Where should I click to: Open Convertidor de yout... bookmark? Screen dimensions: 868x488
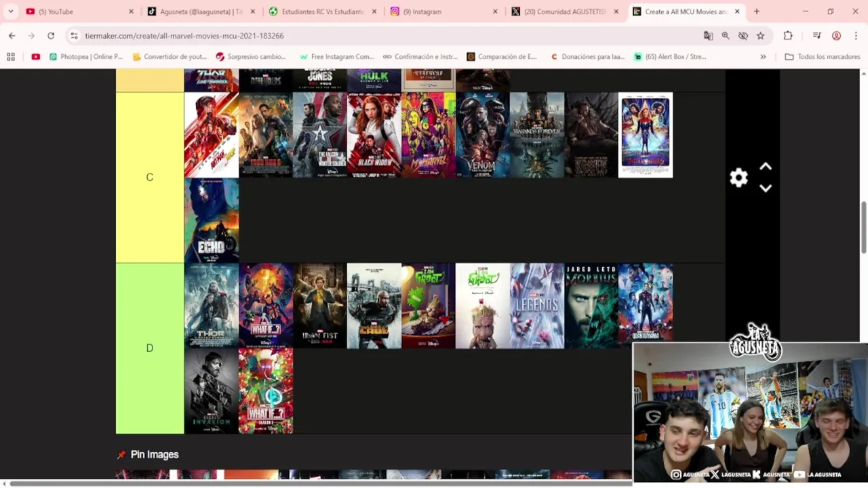(170, 57)
